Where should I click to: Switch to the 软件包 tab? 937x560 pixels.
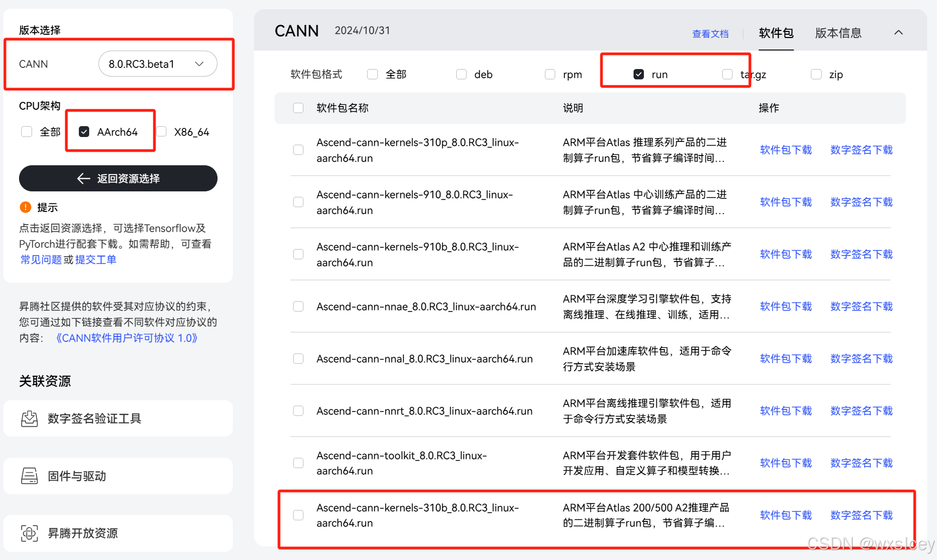(x=776, y=33)
